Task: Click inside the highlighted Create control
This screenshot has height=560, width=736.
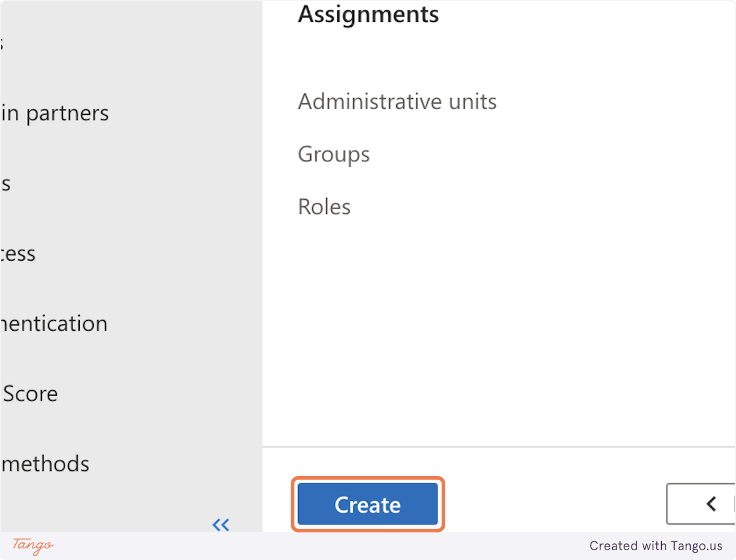Action: pyautogui.click(x=367, y=504)
